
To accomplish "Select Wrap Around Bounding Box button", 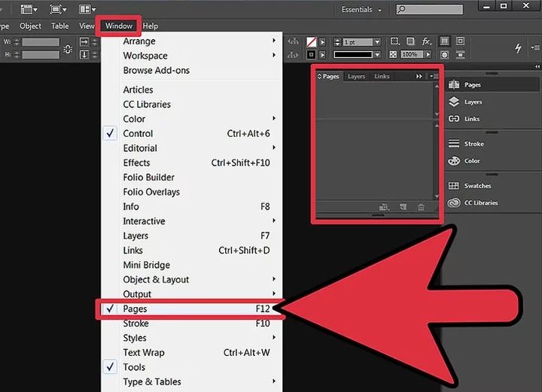I will click(x=460, y=41).
